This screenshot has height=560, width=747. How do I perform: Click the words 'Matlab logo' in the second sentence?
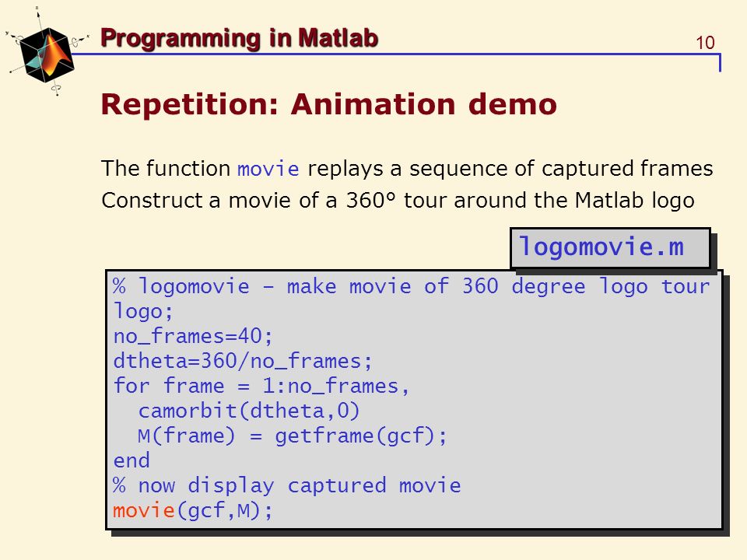coord(635,201)
